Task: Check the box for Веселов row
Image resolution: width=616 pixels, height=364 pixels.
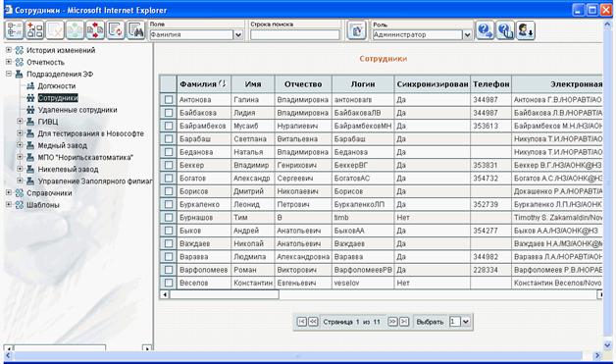Action: (169, 283)
